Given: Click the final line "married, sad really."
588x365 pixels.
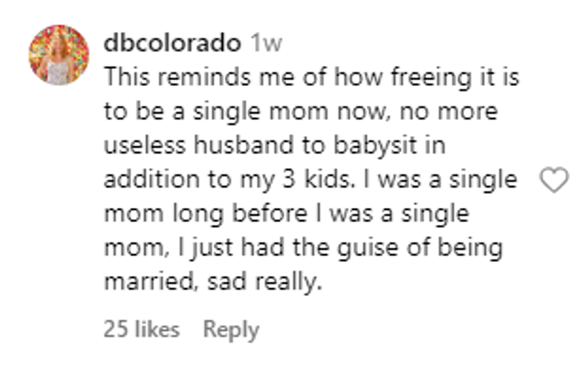Looking at the screenshot, I should pos(213,282).
